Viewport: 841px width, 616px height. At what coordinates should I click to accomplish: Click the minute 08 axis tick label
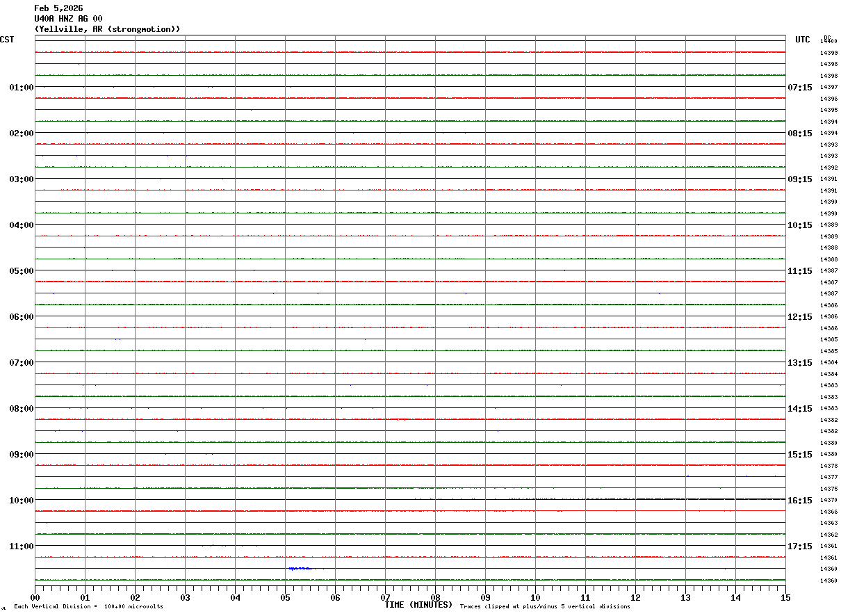click(436, 598)
